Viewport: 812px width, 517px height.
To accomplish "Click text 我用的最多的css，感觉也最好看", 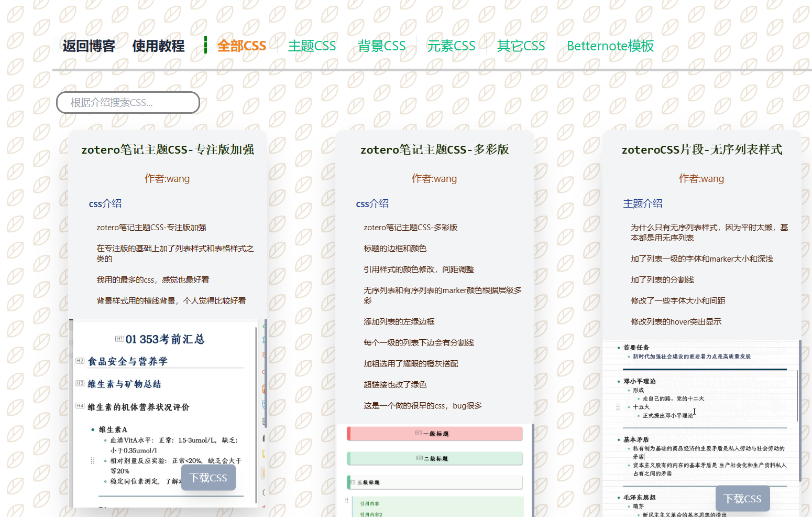I will [152, 280].
